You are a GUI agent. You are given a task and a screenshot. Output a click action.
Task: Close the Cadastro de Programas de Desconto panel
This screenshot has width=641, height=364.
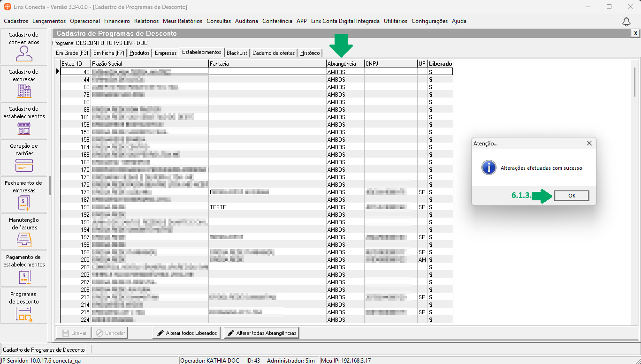[635, 33]
